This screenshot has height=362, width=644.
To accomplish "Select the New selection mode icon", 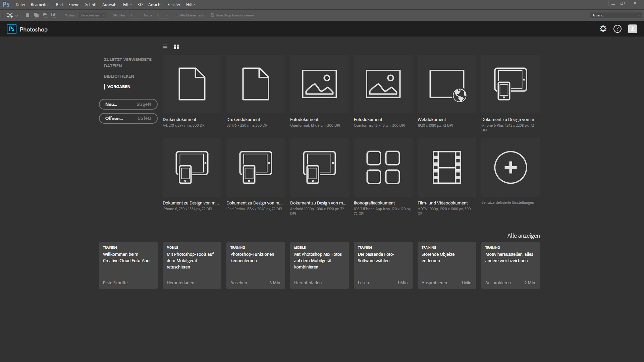I will pyautogui.click(x=28, y=15).
